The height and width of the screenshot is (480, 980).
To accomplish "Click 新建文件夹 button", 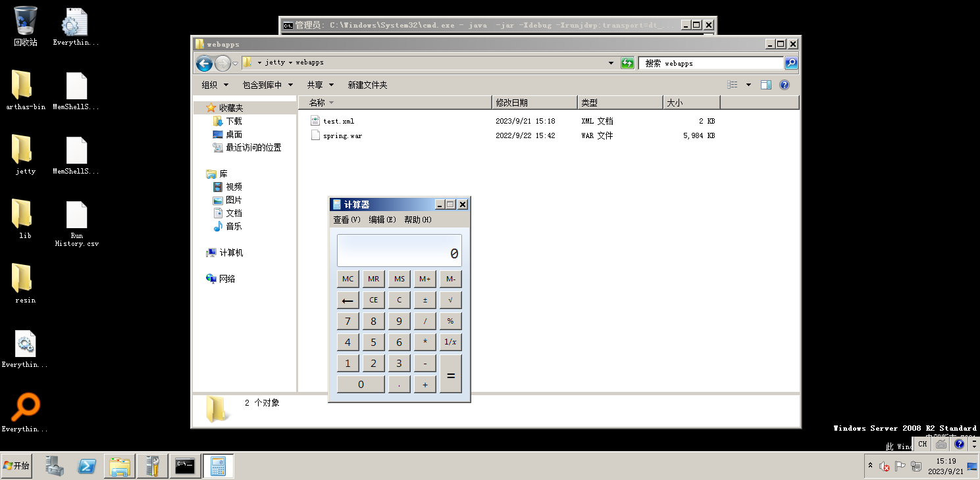I will (367, 85).
